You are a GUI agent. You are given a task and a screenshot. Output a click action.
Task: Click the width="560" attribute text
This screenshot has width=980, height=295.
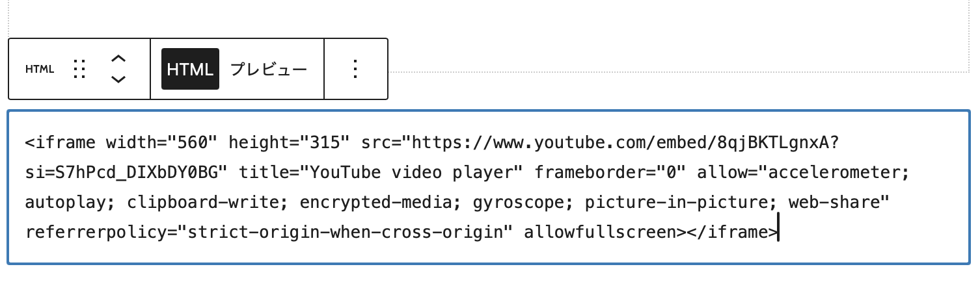(162, 142)
